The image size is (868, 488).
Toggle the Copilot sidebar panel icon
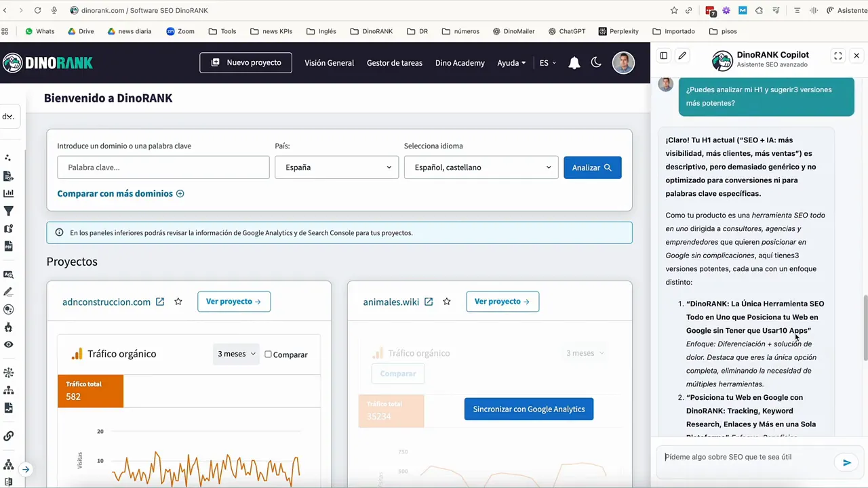tap(664, 56)
